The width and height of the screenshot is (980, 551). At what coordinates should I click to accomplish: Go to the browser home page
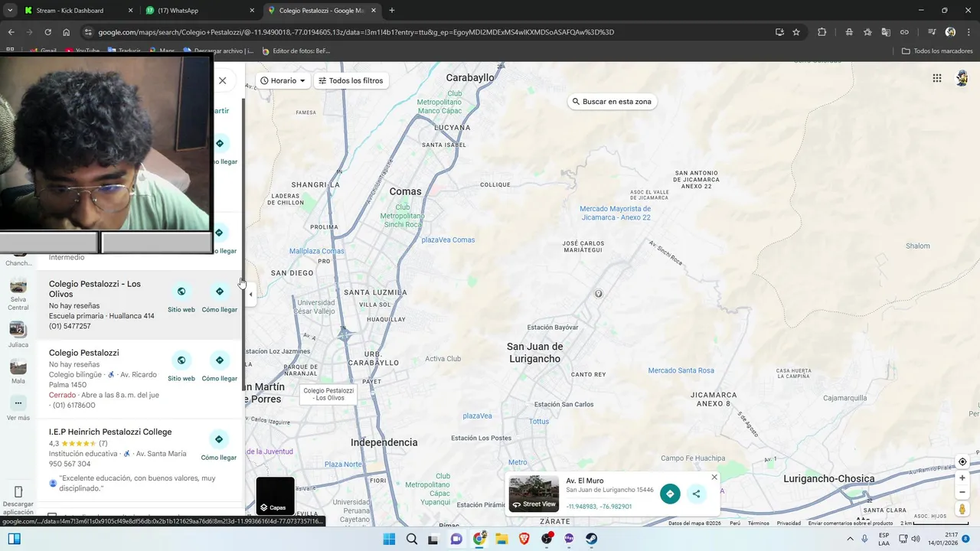[x=67, y=32]
